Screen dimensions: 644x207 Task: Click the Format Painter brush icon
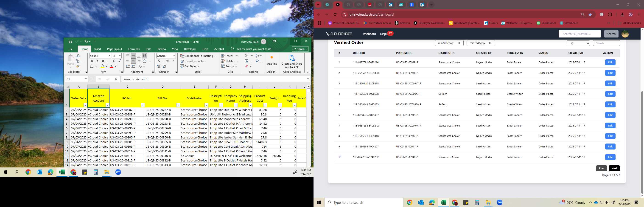click(x=78, y=66)
